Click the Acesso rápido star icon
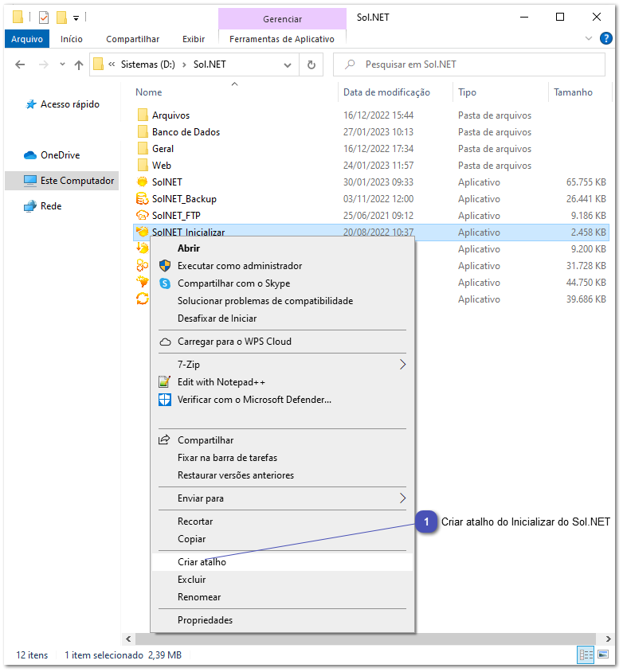The image size is (623, 672). 31,104
